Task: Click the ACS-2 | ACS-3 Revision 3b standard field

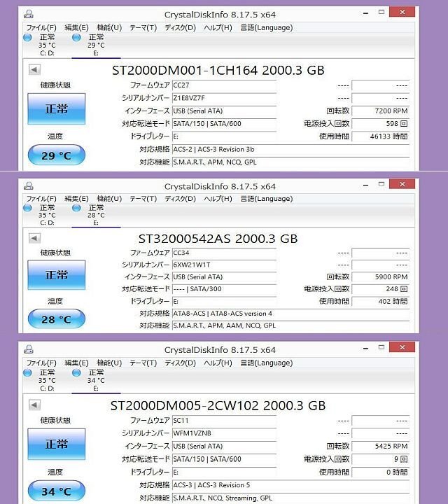Action: (x=290, y=150)
